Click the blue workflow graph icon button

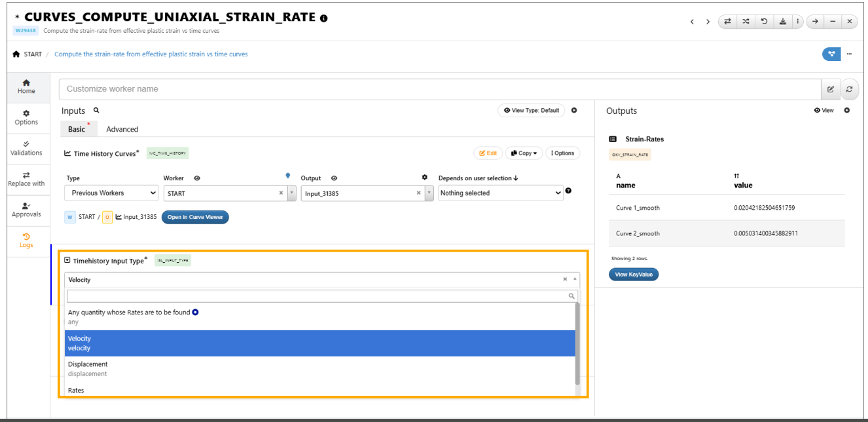pos(831,54)
